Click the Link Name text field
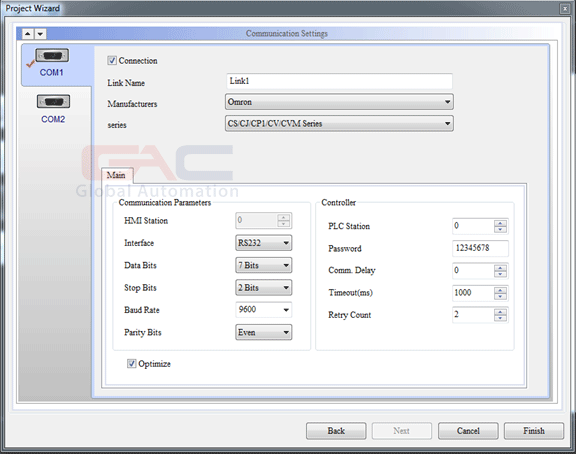The image size is (576, 454). (x=339, y=81)
